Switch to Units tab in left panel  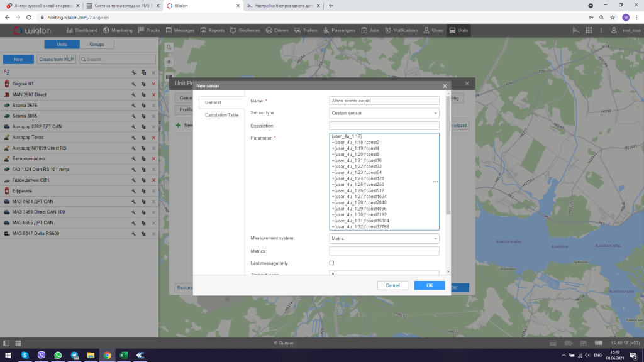coord(62,45)
